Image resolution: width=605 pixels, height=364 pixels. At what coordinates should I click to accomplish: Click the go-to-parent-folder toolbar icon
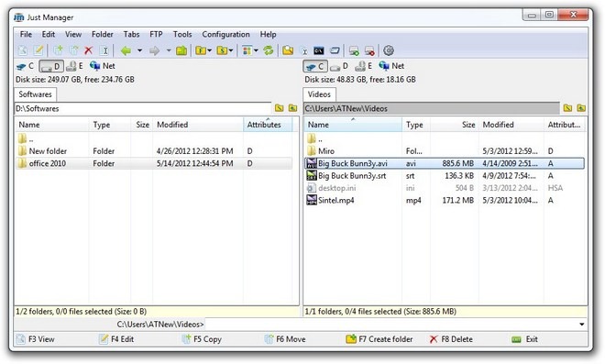click(x=181, y=50)
